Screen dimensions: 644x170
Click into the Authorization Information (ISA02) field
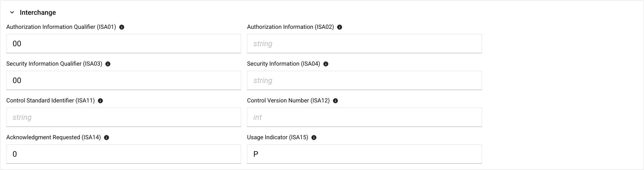pos(364,44)
